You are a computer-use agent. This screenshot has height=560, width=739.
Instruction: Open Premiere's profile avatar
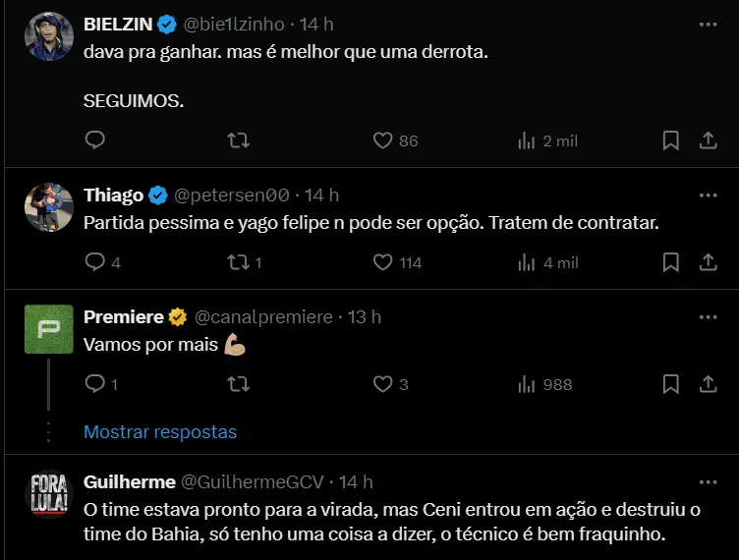[x=48, y=330]
